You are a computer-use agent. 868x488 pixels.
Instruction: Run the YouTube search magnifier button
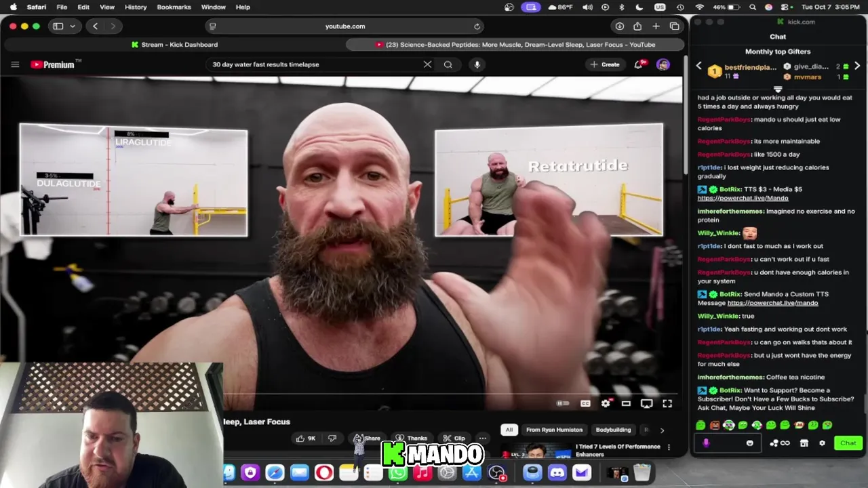pos(448,64)
